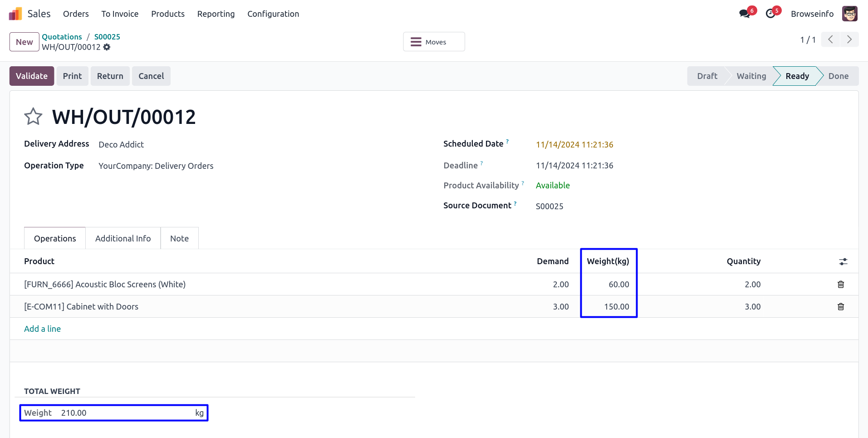Go to previous record arrow
This screenshot has height=438, width=868.
pos(830,40)
